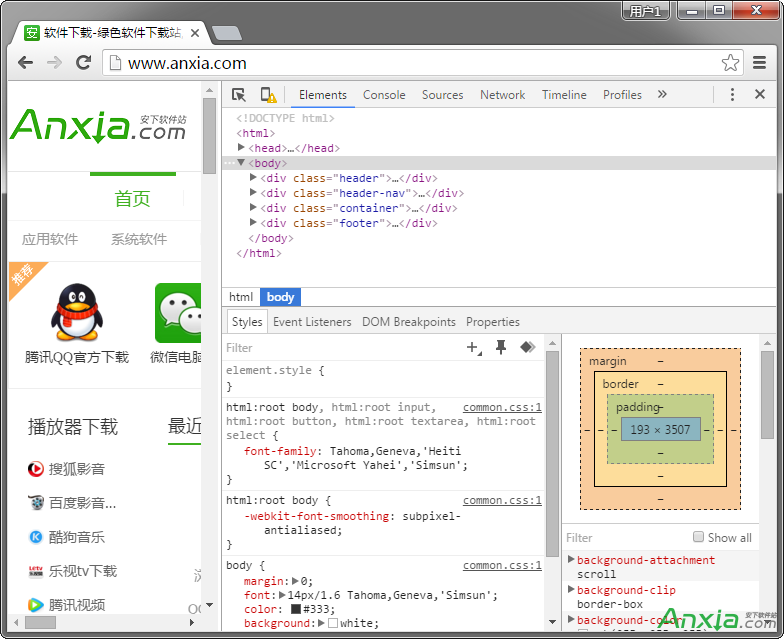This screenshot has width=784, height=639.
Task: Click the Sohu video icon
Action: click(36, 469)
